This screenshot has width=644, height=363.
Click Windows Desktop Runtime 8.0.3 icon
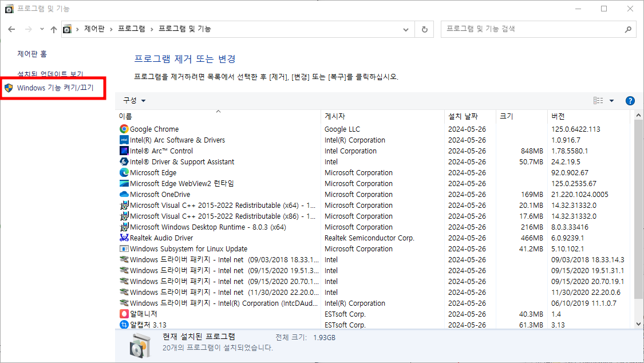click(124, 227)
